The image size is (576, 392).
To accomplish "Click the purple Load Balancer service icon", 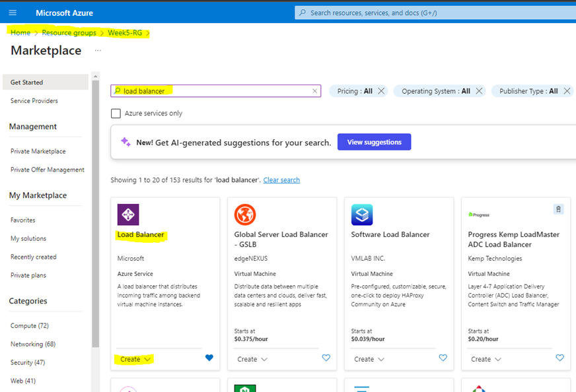I will [x=128, y=214].
